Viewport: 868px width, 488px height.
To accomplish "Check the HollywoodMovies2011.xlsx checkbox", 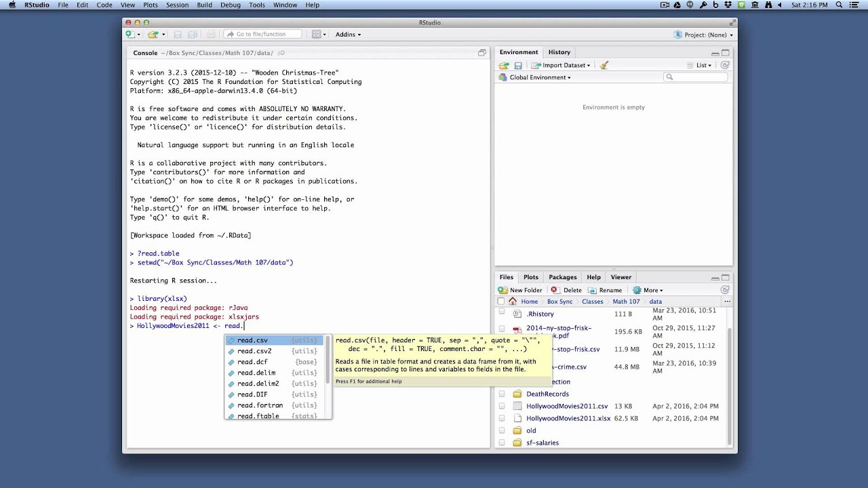I will [502, 418].
